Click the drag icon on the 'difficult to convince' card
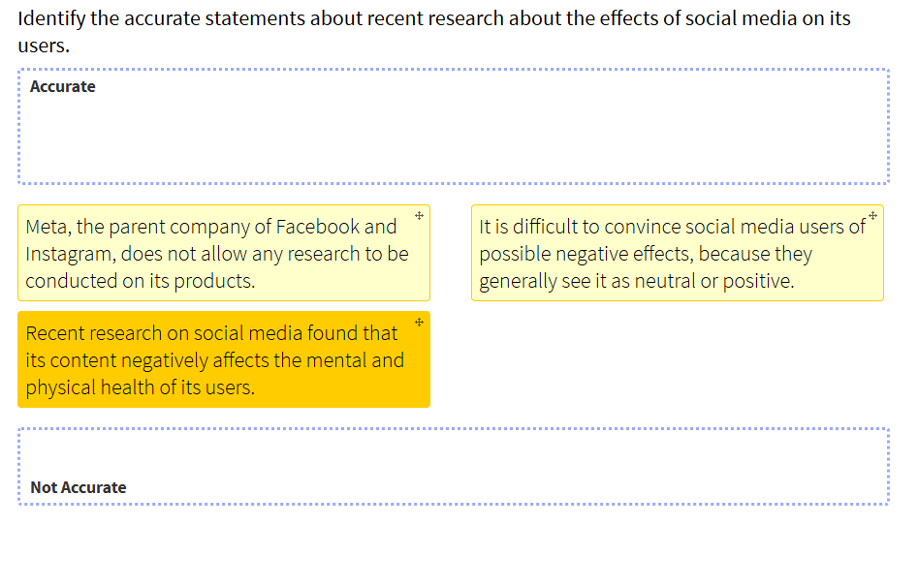This screenshot has width=918, height=588. [x=872, y=215]
